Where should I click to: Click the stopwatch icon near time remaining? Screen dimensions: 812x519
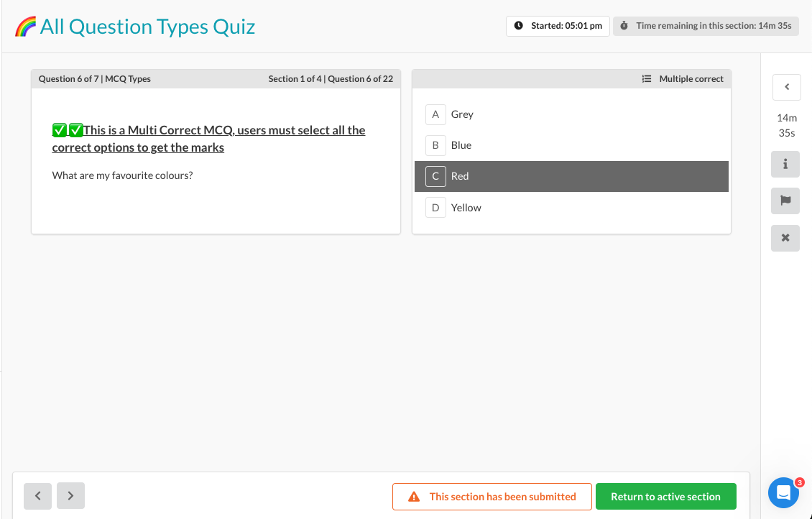624,26
